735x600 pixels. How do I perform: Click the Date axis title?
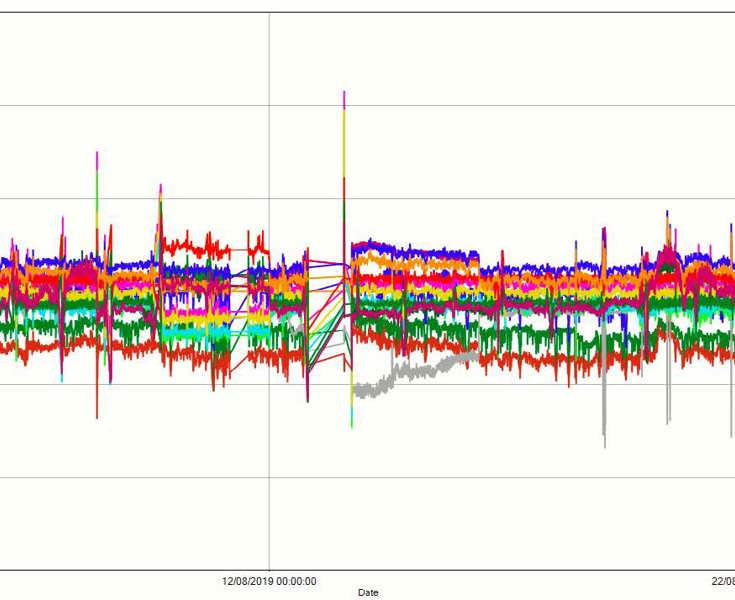[368, 592]
